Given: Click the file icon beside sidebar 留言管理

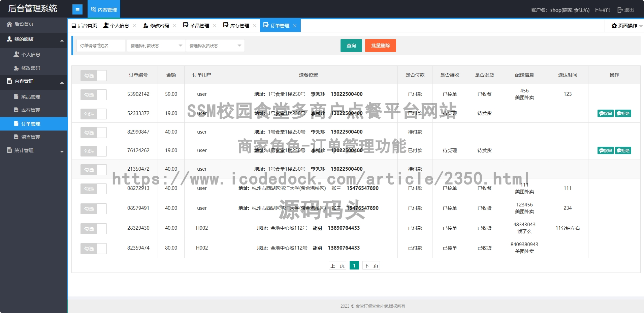Looking at the screenshot, I should pyautogui.click(x=16, y=137).
